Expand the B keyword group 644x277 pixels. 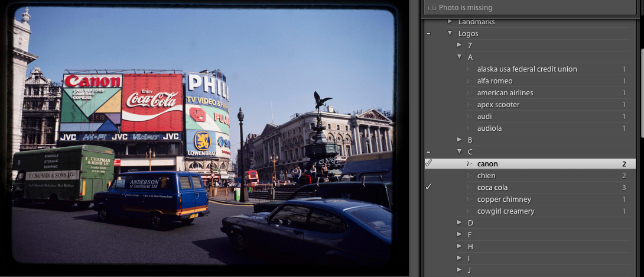(460, 140)
